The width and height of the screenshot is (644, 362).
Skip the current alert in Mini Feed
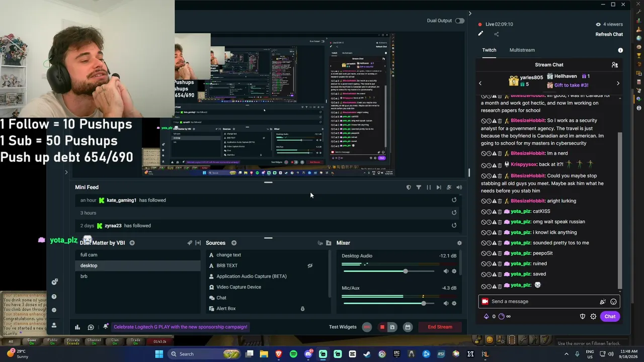pyautogui.click(x=439, y=188)
